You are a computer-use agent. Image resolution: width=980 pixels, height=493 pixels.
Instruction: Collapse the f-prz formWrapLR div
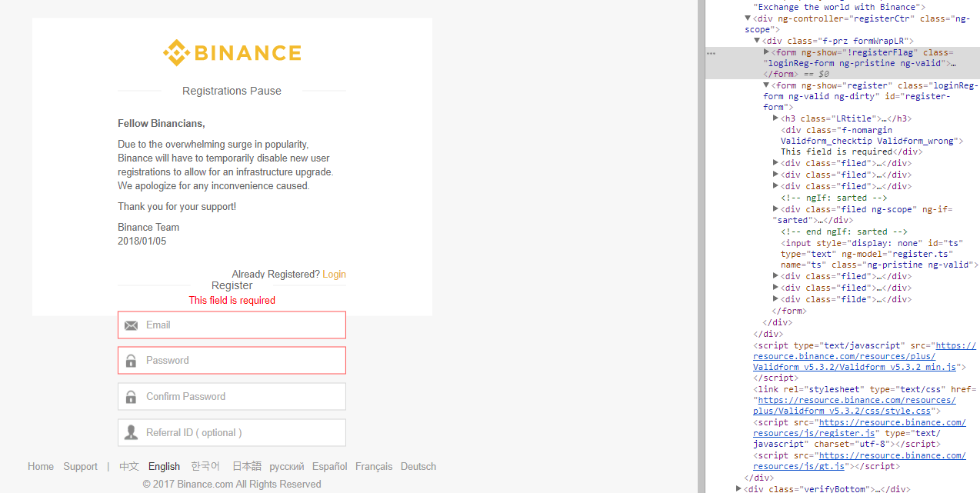click(757, 41)
